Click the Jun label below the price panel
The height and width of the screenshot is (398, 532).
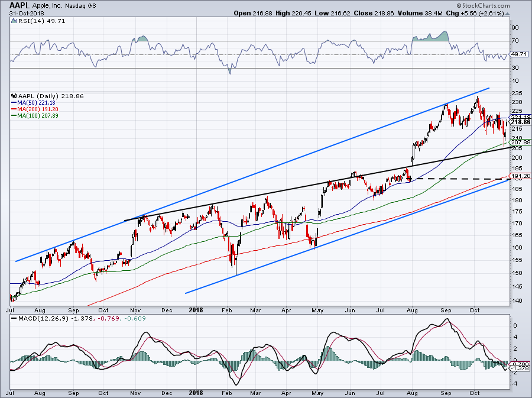coord(350,310)
